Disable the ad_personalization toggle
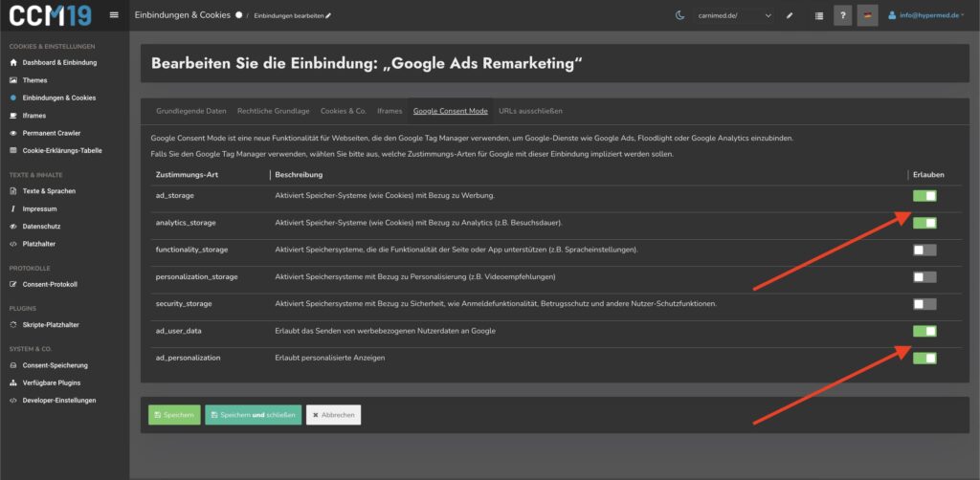The image size is (980, 480). point(924,359)
